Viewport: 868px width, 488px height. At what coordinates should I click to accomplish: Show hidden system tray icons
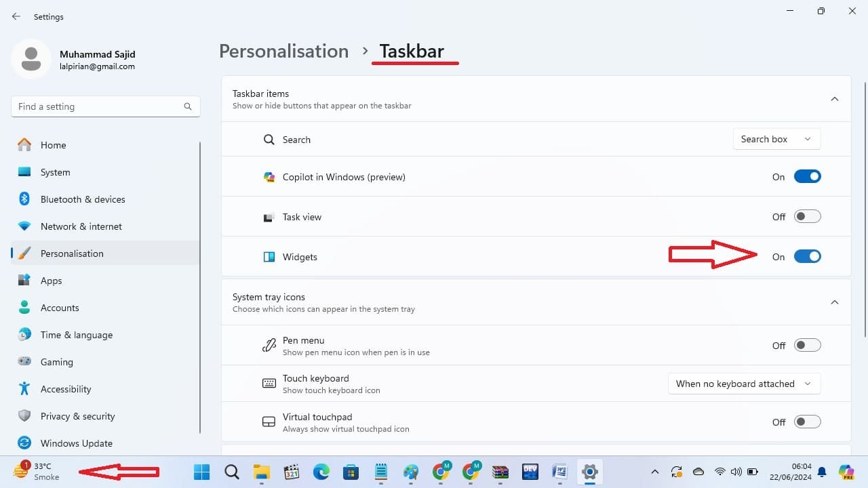click(654, 472)
